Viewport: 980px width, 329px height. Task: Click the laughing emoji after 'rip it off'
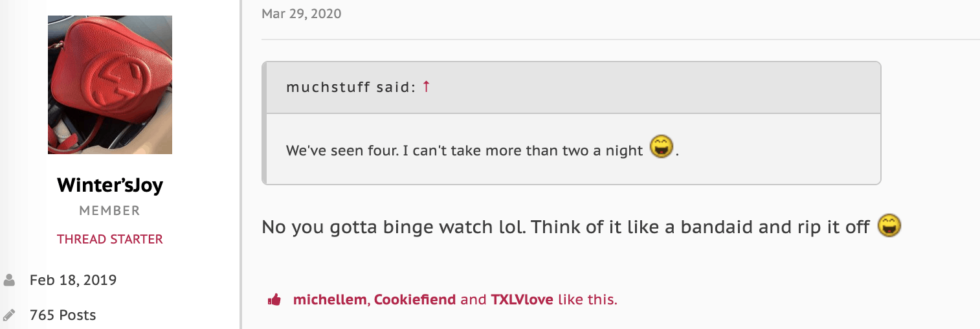coord(889,226)
